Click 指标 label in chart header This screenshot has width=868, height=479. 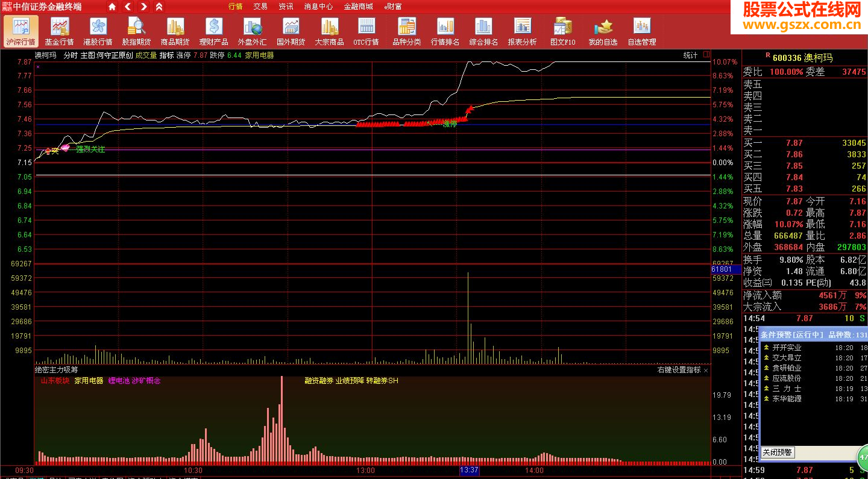coord(166,55)
